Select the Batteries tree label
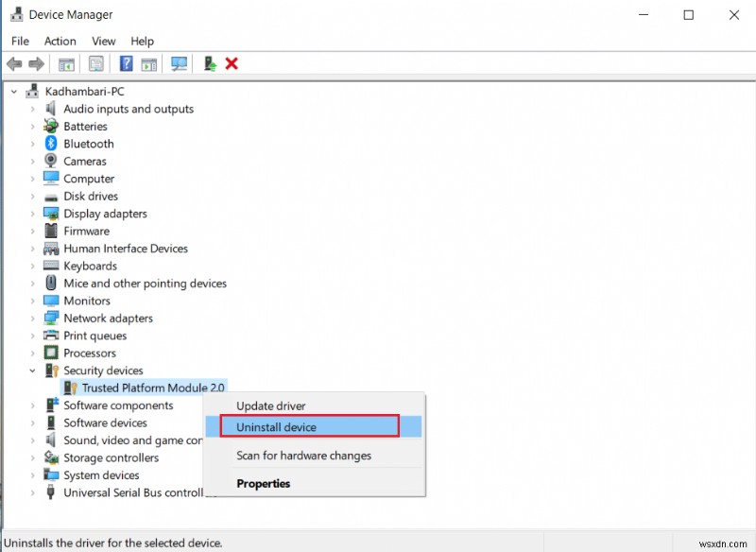Viewport: 756px width, 552px height. (85, 127)
